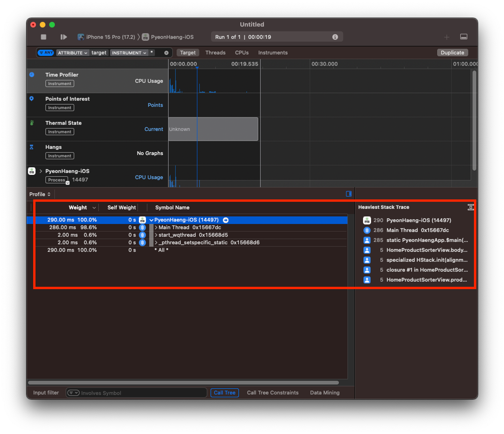The width and height of the screenshot is (504, 434).
Task: Clear the track filter with x icon
Action: point(166,53)
